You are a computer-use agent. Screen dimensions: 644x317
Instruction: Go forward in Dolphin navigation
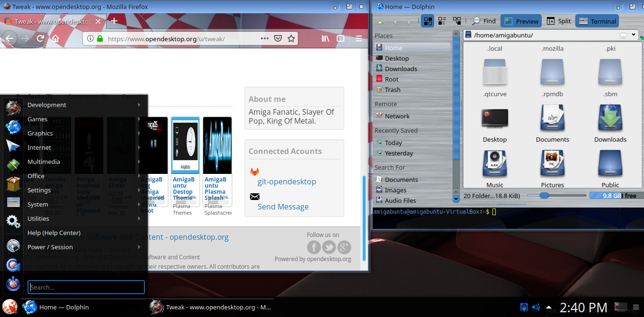[x=409, y=21]
